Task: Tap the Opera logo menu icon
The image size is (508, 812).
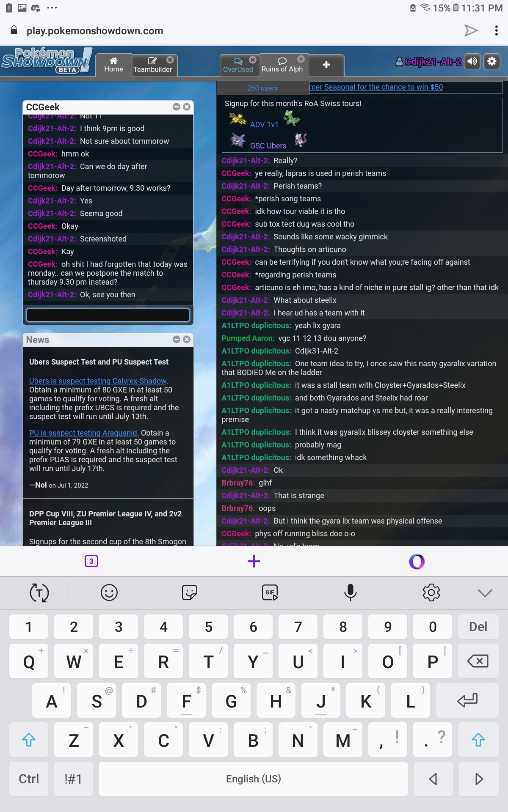Action: [417, 561]
